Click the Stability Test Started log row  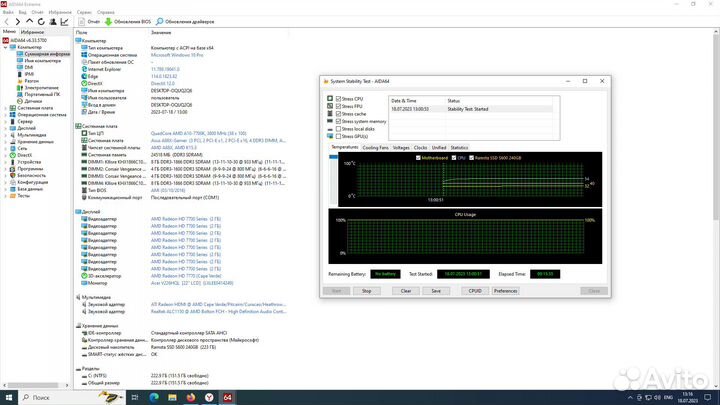[471, 109]
